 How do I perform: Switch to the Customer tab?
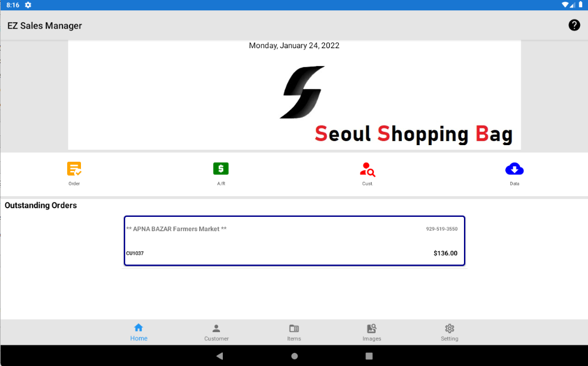point(216,332)
